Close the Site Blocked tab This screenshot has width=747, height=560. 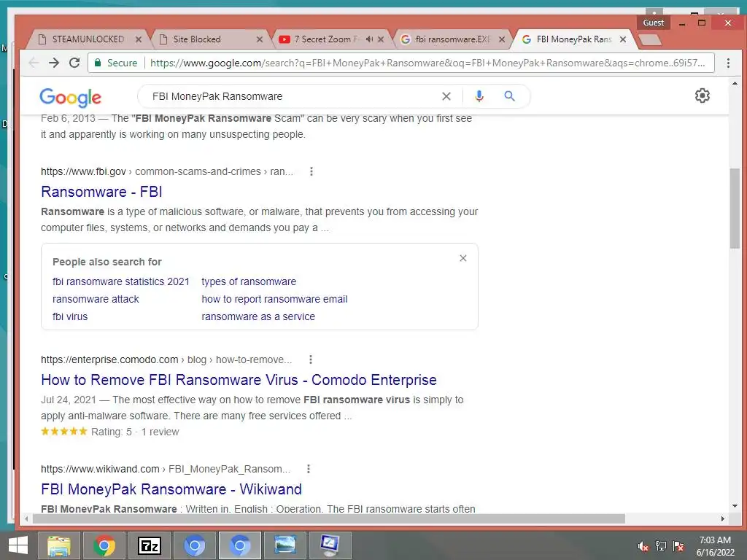click(x=259, y=39)
